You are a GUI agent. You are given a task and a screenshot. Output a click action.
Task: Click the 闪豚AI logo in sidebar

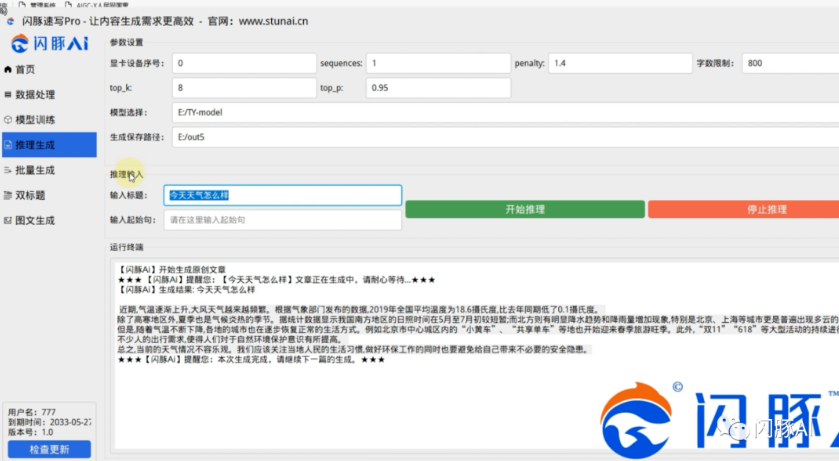(50, 43)
